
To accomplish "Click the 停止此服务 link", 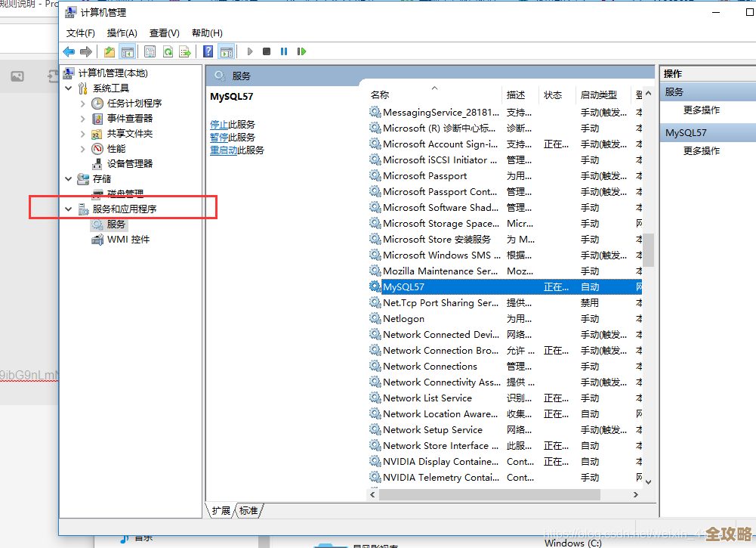I will click(233, 124).
